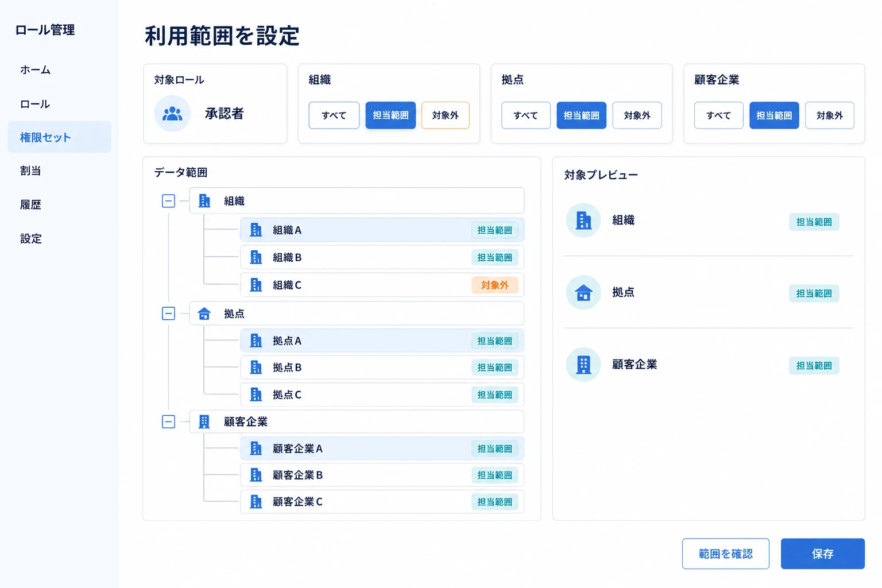Select the 組織 B tree row label
This screenshot has height=588, width=882.
287,257
